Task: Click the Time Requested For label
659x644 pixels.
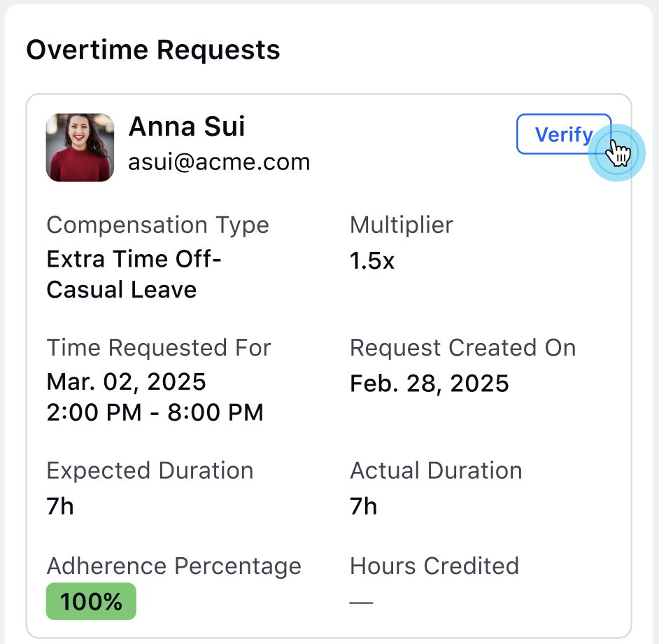Action: point(159,348)
